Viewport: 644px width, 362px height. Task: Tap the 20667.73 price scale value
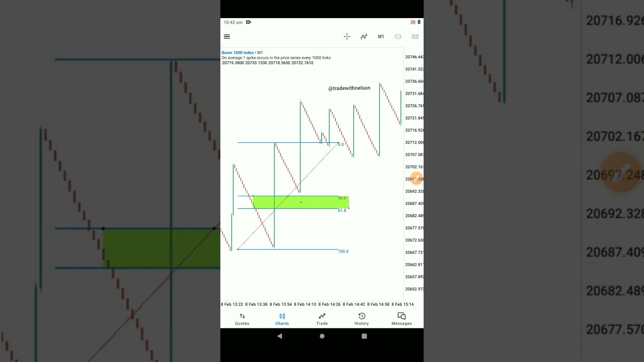coord(414,252)
